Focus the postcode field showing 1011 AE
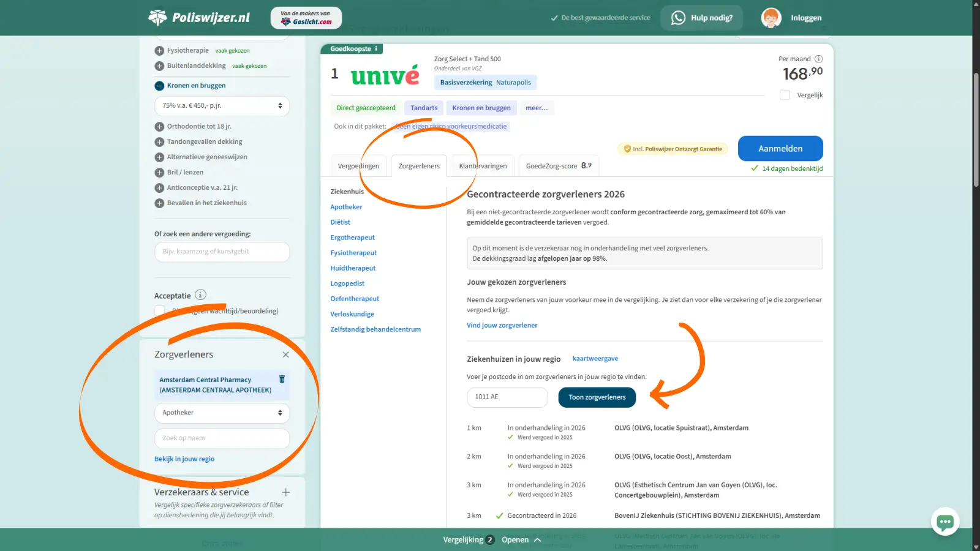The image size is (980, 551). pyautogui.click(x=507, y=397)
